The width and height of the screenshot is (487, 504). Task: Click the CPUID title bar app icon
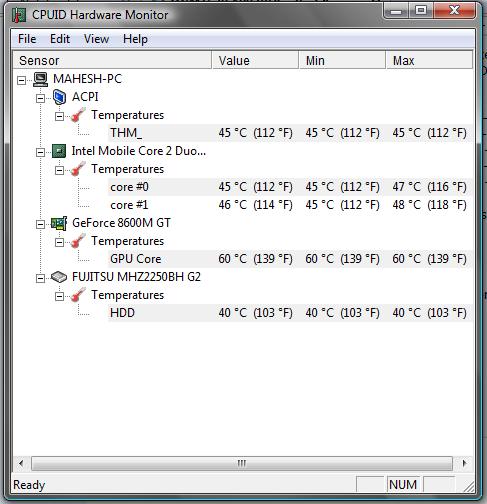pyautogui.click(x=19, y=15)
